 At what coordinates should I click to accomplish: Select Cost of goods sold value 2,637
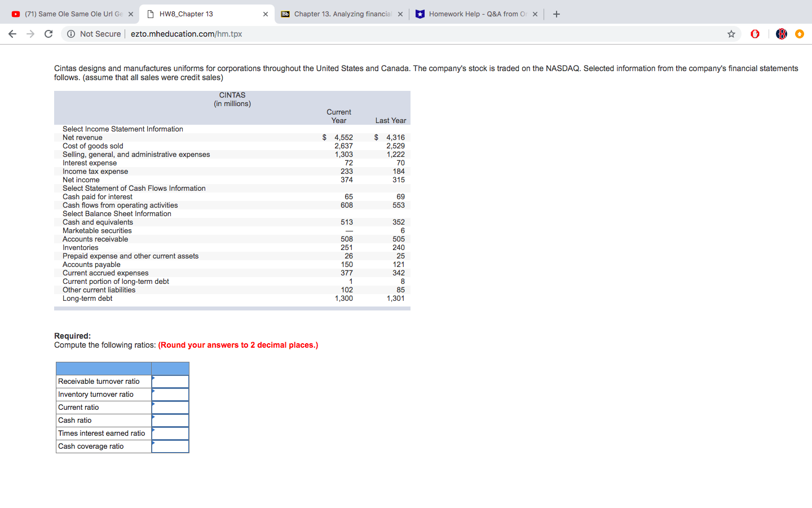pos(344,146)
